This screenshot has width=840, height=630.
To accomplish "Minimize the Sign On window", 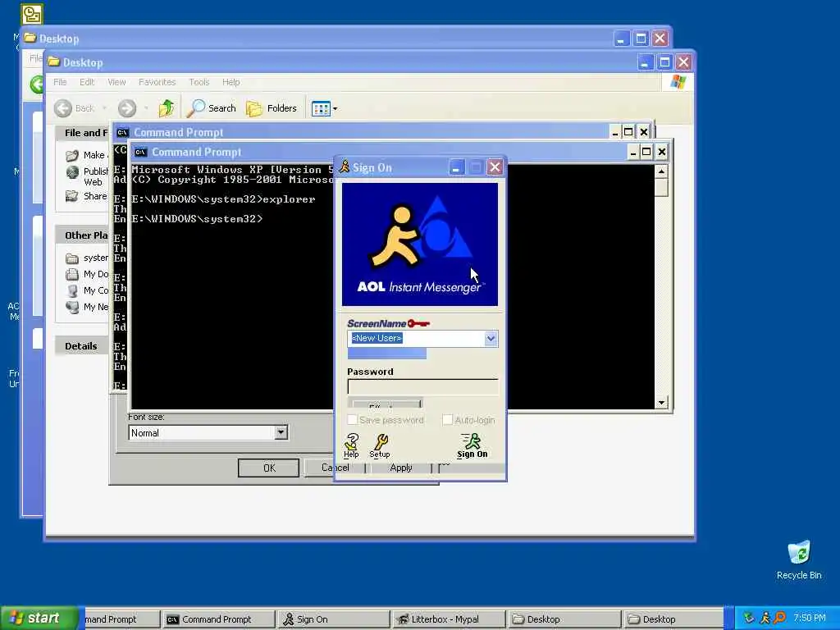I will click(x=456, y=167).
